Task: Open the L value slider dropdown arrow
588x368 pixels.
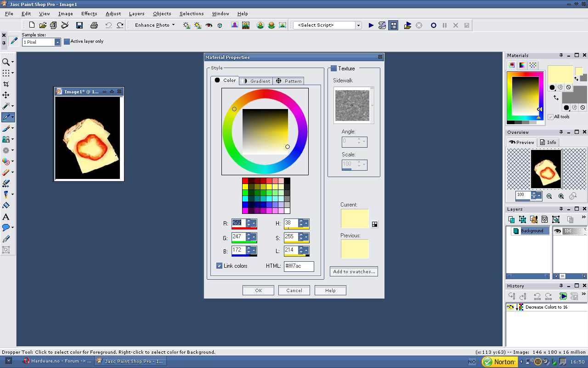Action: [307, 250]
